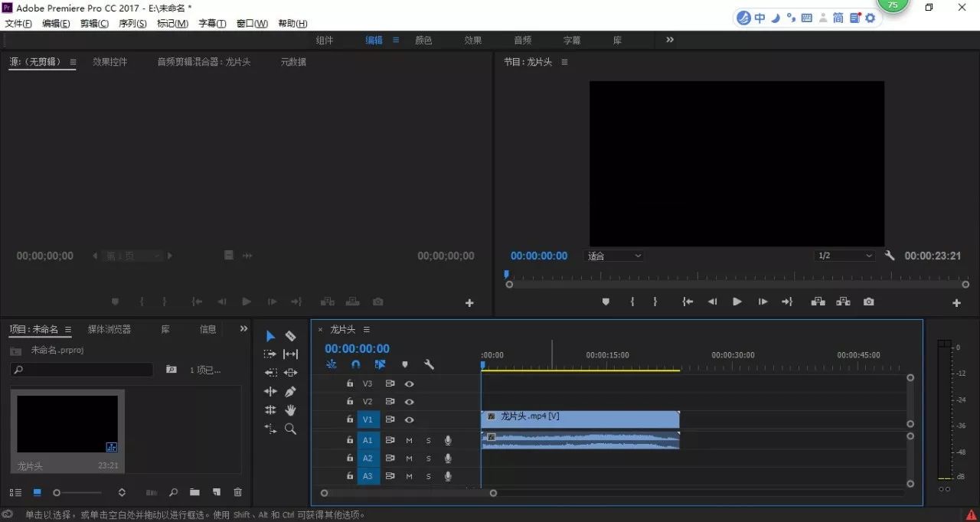The height and width of the screenshot is (522, 980).
Task: Switch to the 效果控件 tab
Action: pyautogui.click(x=109, y=62)
